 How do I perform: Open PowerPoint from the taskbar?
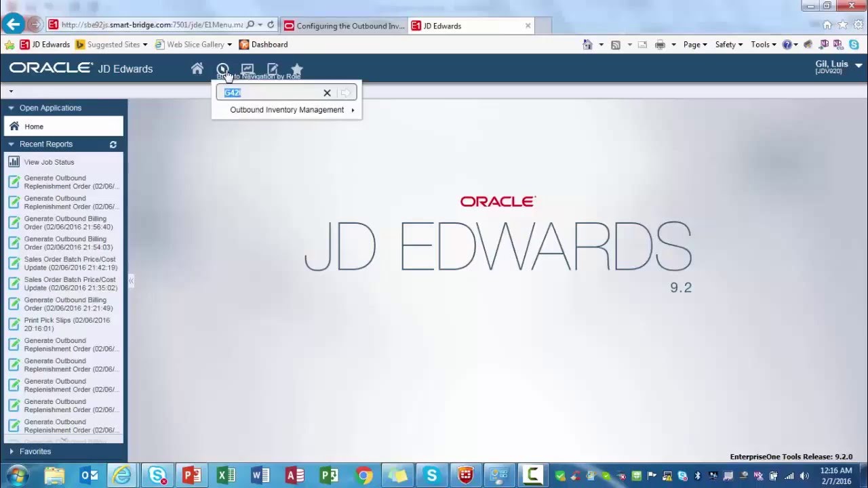(x=192, y=476)
